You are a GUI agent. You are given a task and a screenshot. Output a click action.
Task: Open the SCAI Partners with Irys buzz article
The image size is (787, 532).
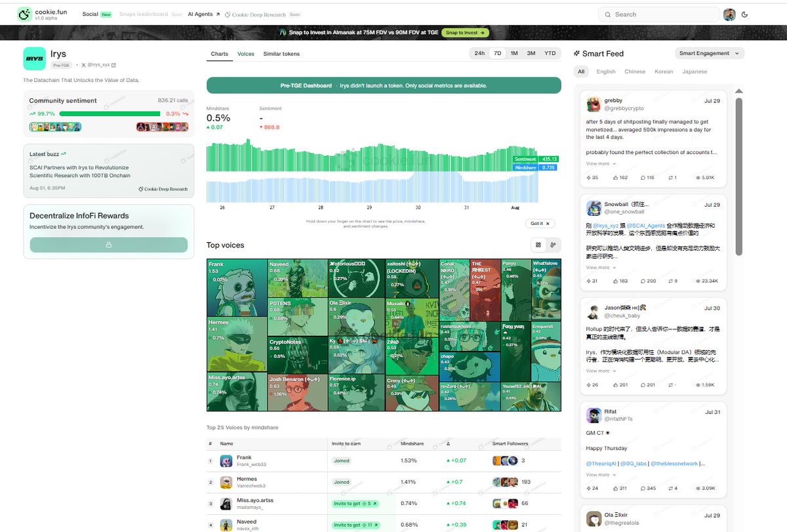[79, 171]
